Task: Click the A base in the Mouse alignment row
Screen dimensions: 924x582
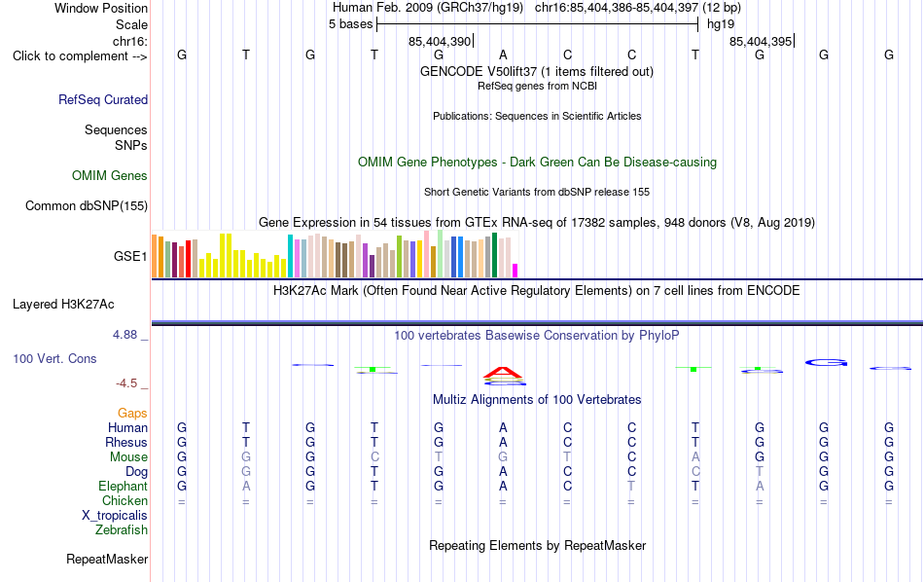Action: pyautogui.click(x=695, y=457)
